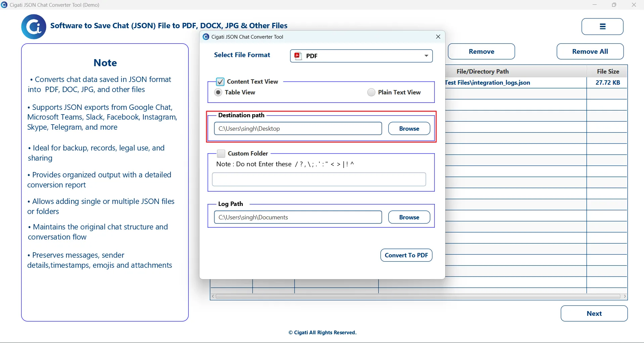Click the Remove button
The width and height of the screenshot is (644, 343).
point(481,51)
